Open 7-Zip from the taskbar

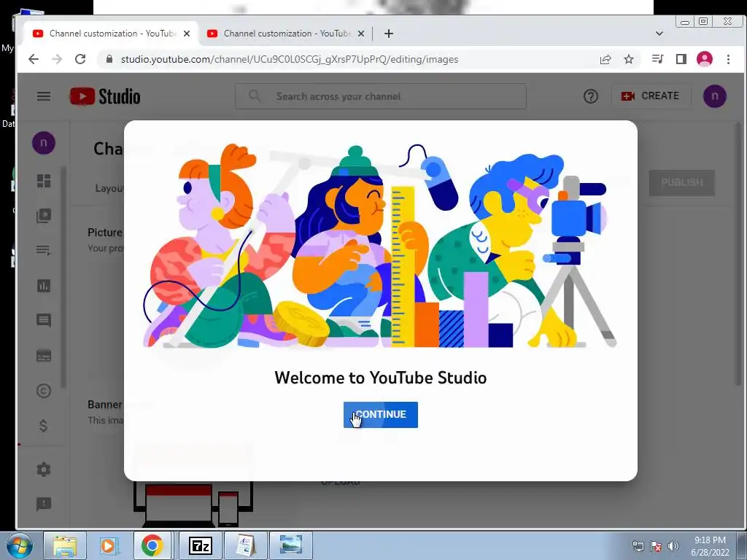click(x=200, y=545)
